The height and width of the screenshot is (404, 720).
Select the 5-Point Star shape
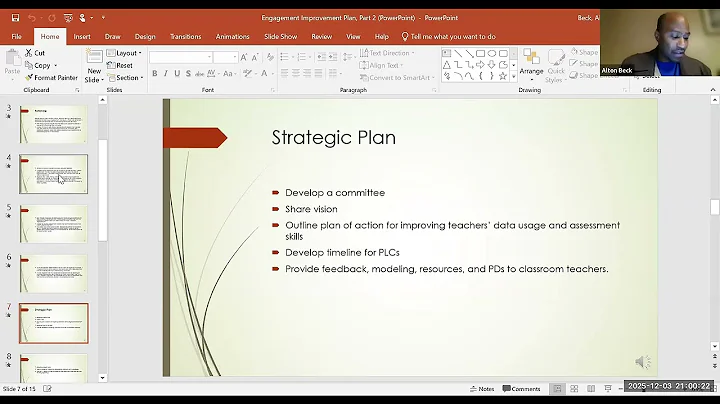click(503, 76)
